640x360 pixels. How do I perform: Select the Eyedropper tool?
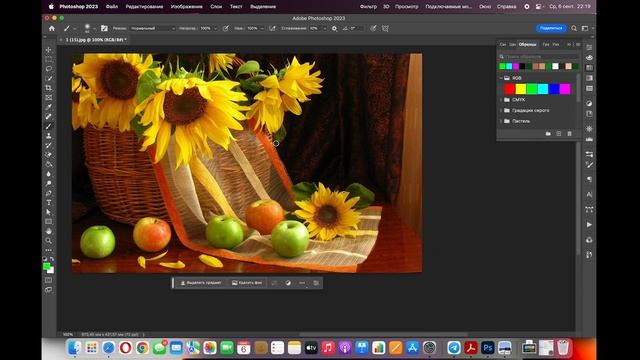(x=49, y=107)
